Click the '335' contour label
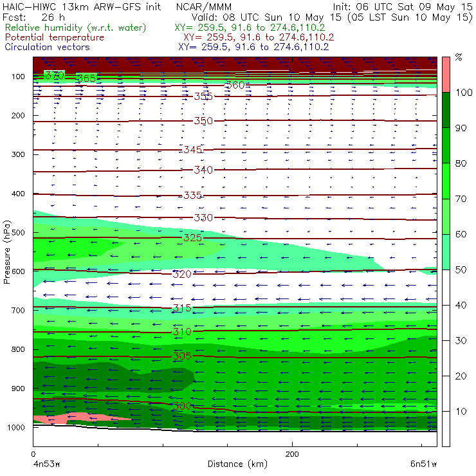 coord(192,195)
